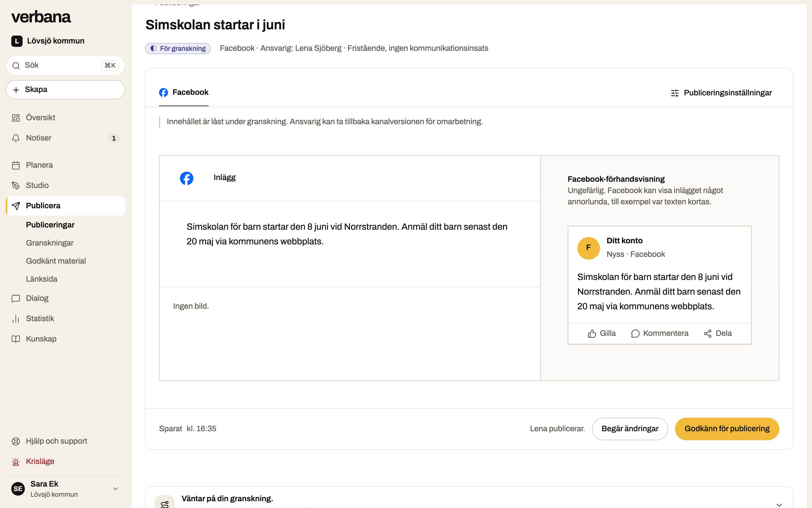Click the Kunskap book icon
The height and width of the screenshot is (508, 812).
[16, 339]
